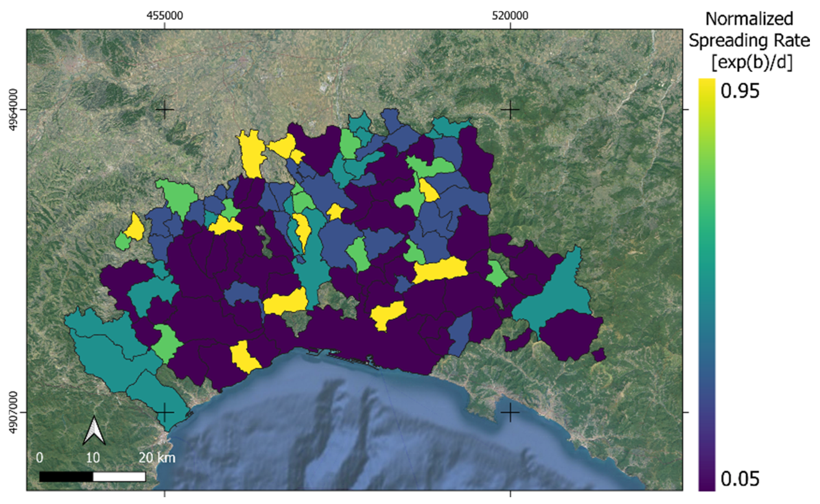Screen dimensions: 820x504
Task: Click the 20 km scale bar label
Action: [x=157, y=458]
